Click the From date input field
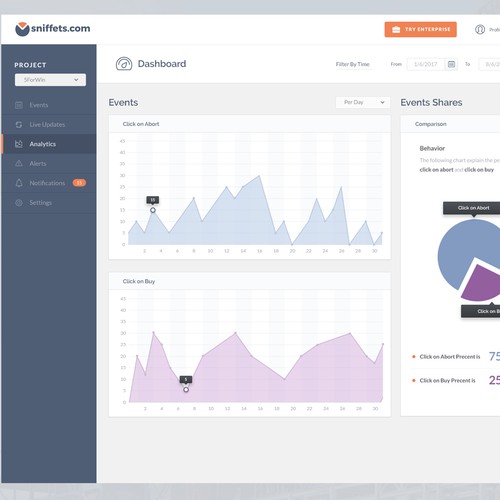 click(x=426, y=64)
